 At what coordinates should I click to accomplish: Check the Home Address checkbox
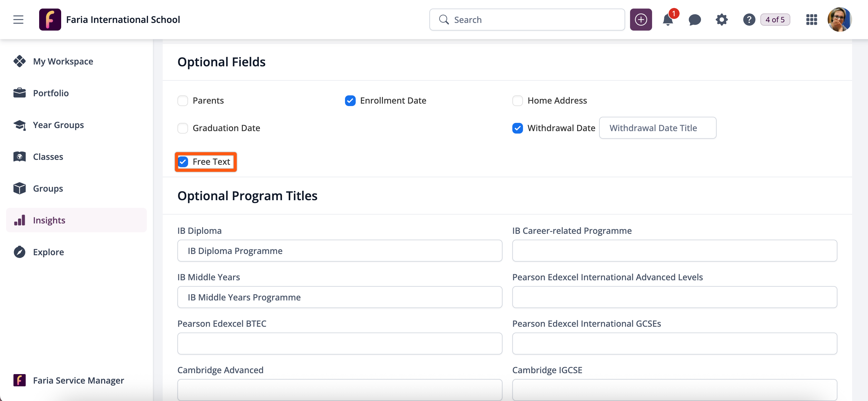point(517,101)
